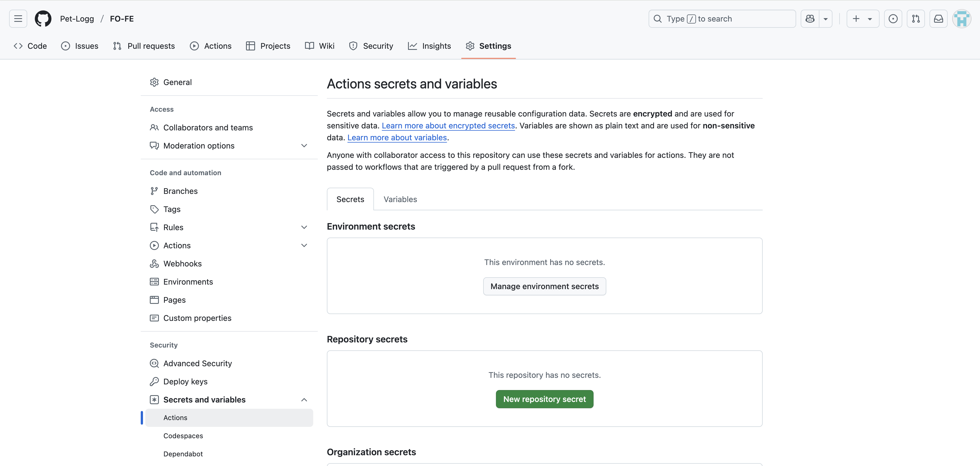Viewport: 980px width, 466px height.
Task: Open the hamburger navigation menu
Action: tap(18, 19)
